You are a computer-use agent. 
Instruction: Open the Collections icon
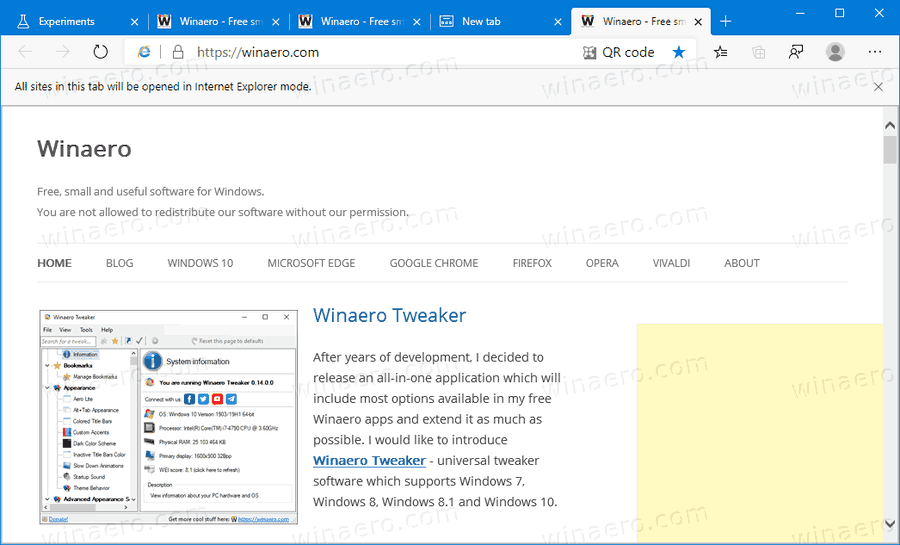758,52
